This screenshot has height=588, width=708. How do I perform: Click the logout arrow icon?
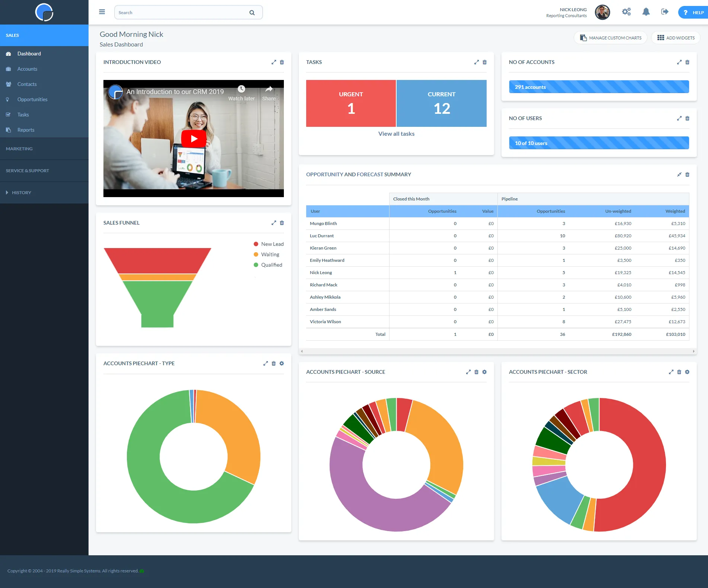(x=665, y=12)
